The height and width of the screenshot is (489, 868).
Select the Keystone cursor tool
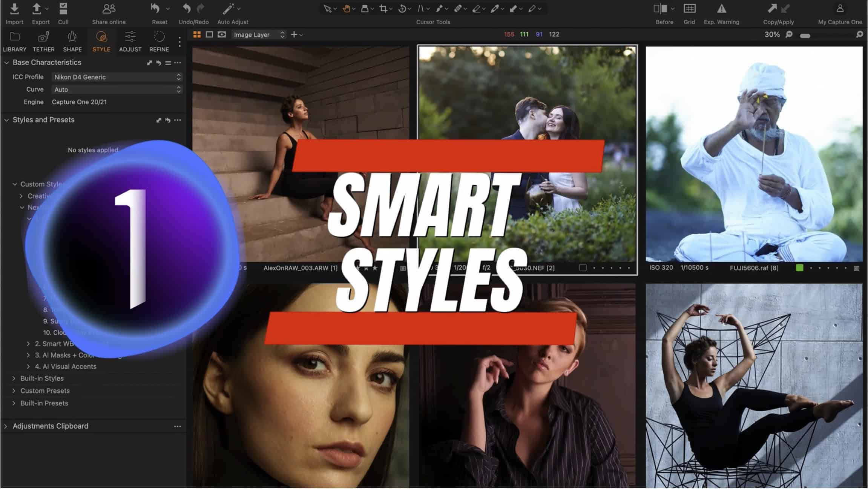[x=420, y=8]
